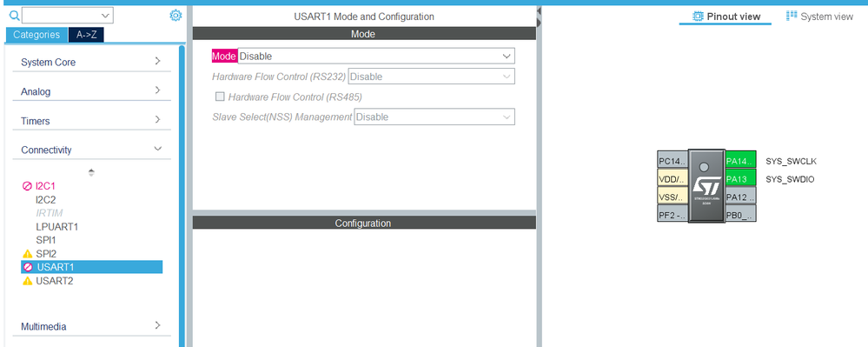Click the SYS_SWDIO pin label
The image size is (868, 347).
(790, 179)
